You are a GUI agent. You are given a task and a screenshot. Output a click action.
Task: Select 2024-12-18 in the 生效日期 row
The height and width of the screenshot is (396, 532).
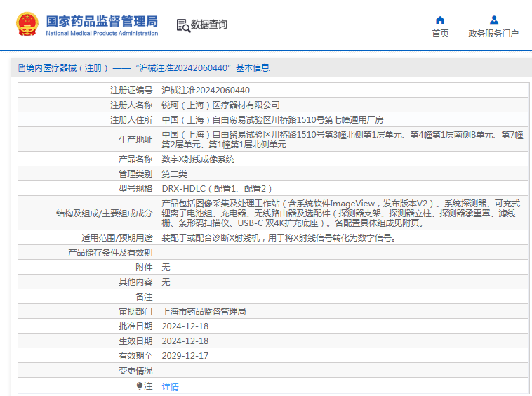pyautogui.click(x=185, y=341)
